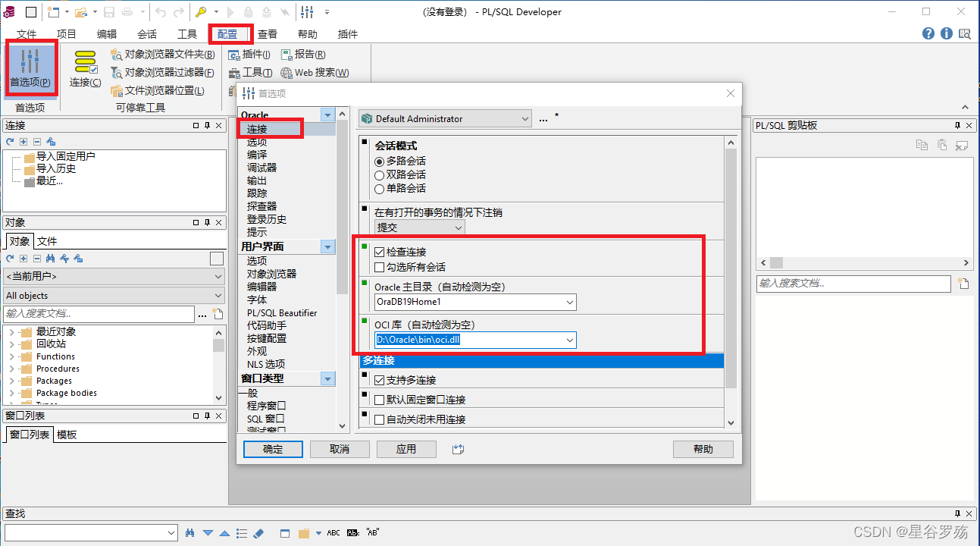Open the 文件 menu
Viewport: 980px width, 546px height.
27,34
